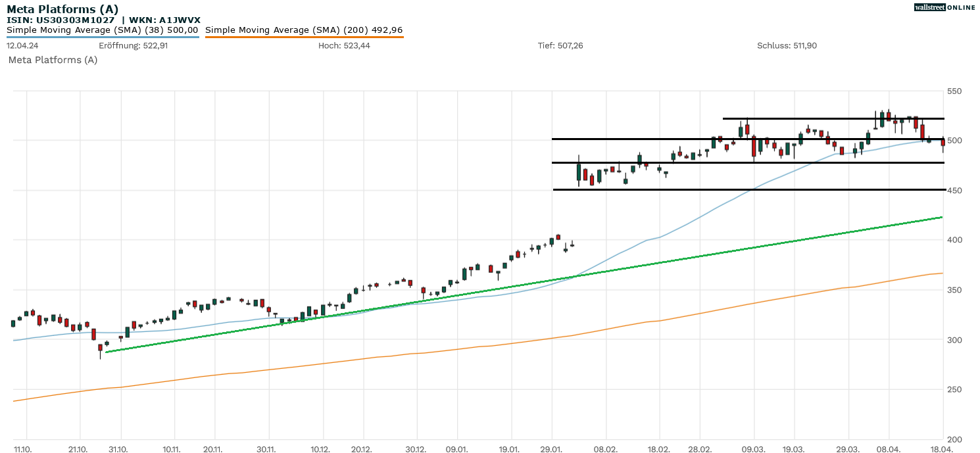The width and height of the screenshot is (980, 453).
Task: Click the Schluss 511,90 value
Action: click(x=787, y=46)
